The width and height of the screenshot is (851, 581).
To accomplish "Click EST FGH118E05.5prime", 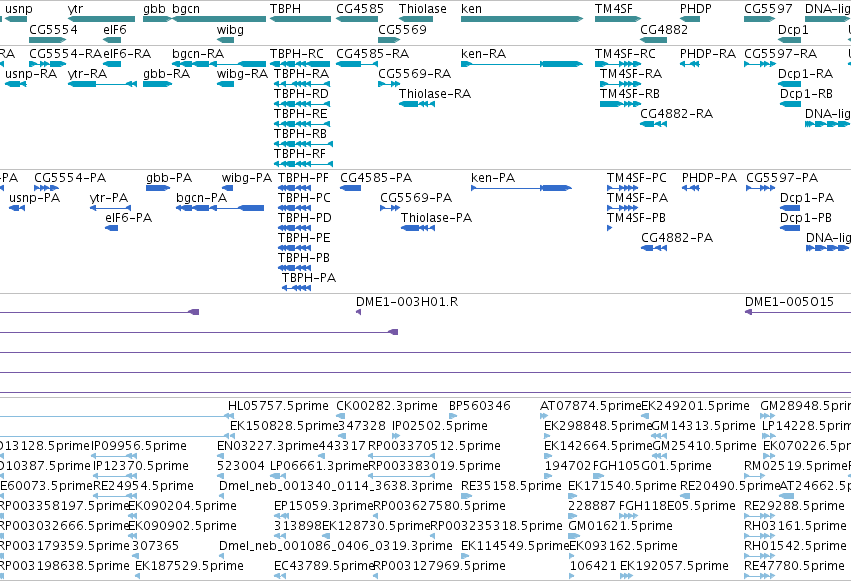I will 677,505.
